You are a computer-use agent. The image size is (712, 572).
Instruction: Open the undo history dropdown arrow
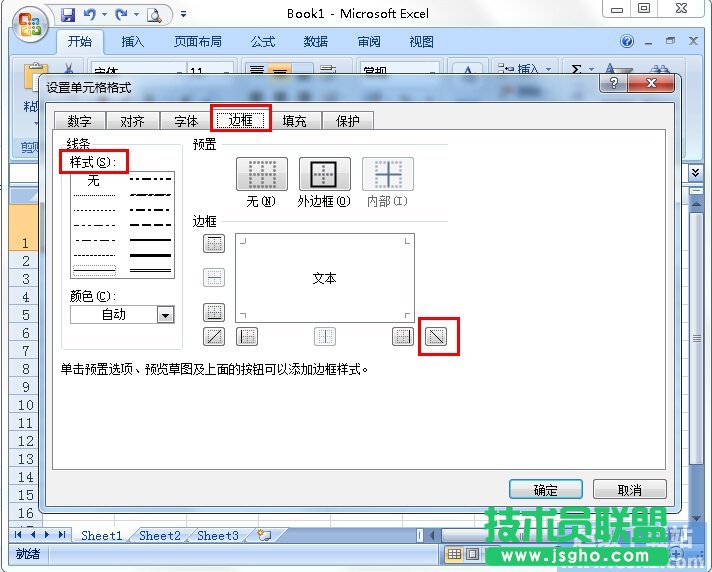tap(105, 15)
